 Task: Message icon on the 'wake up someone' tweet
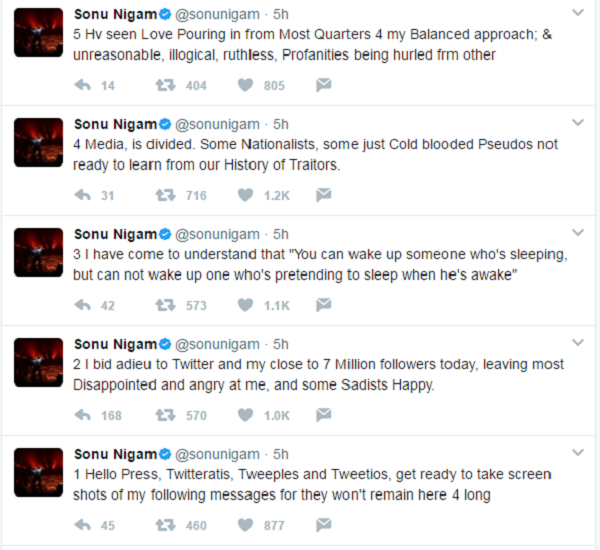pos(323,305)
